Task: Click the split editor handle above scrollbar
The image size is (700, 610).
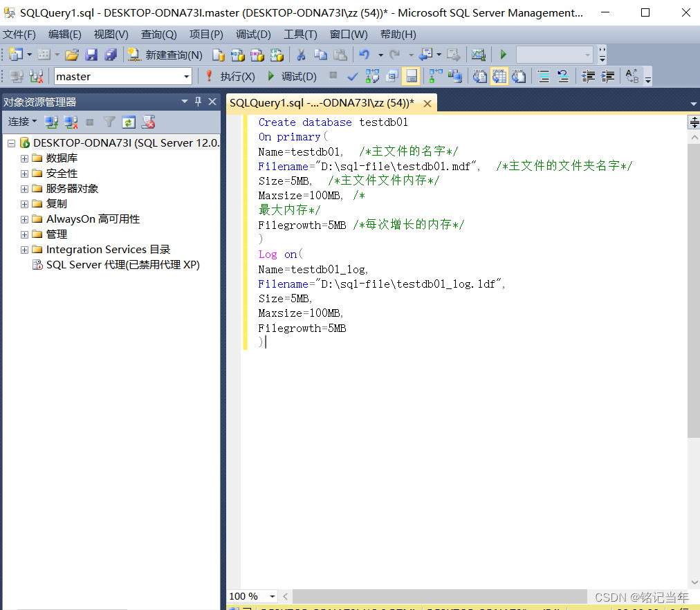Action: [x=694, y=122]
